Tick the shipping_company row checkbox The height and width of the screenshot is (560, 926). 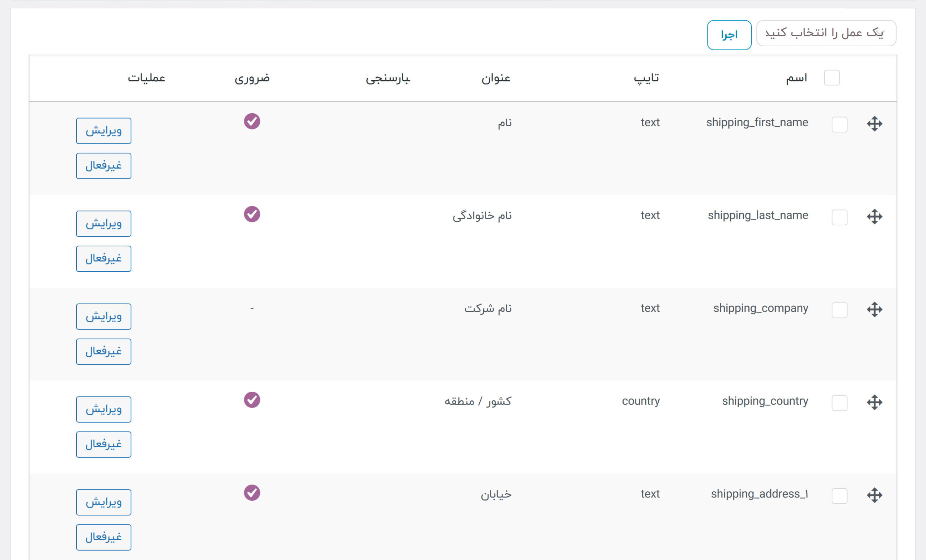point(840,310)
